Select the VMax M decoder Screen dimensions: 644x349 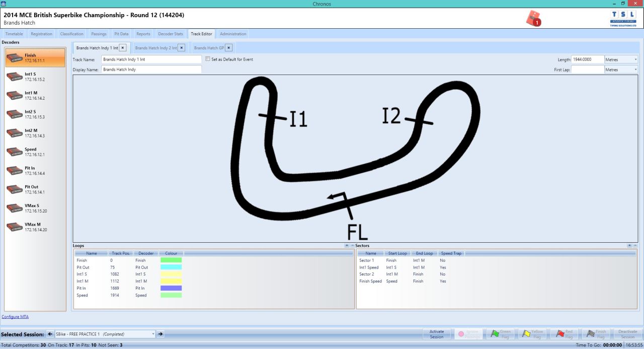pos(35,226)
